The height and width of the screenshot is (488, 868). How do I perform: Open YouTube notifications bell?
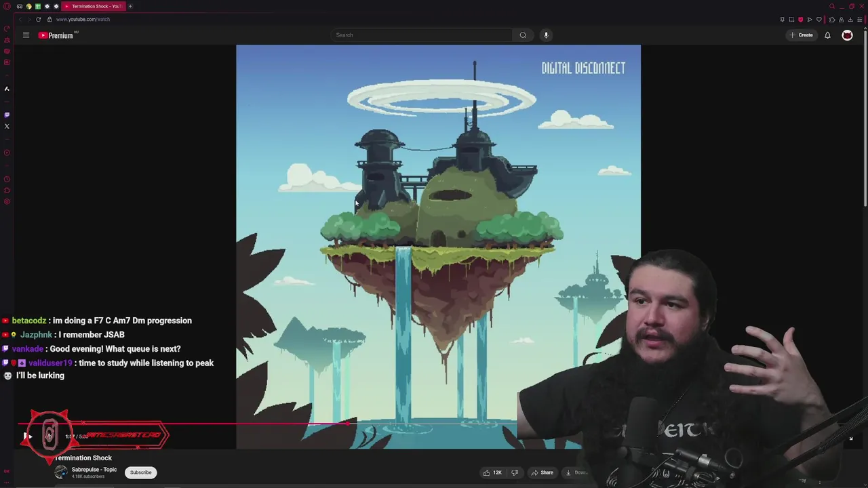tap(827, 35)
